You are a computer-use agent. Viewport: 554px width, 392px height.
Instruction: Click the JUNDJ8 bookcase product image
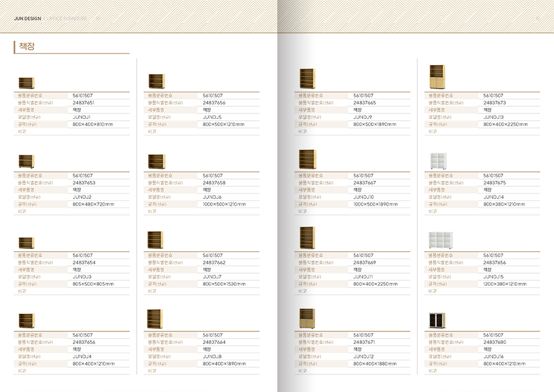coord(155,319)
